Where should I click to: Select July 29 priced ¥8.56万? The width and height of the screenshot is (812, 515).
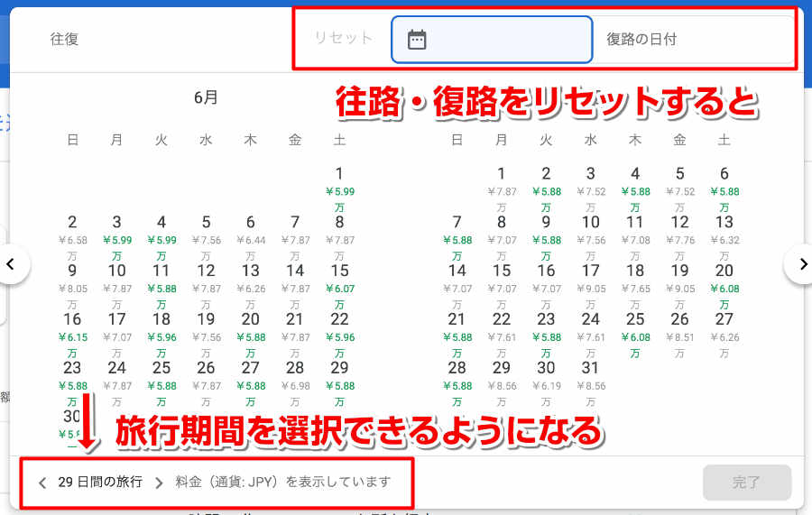[x=502, y=383]
